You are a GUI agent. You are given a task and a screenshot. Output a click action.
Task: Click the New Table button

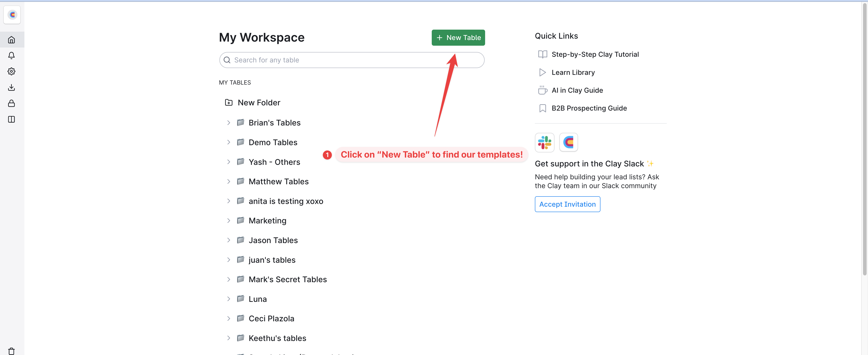(458, 38)
